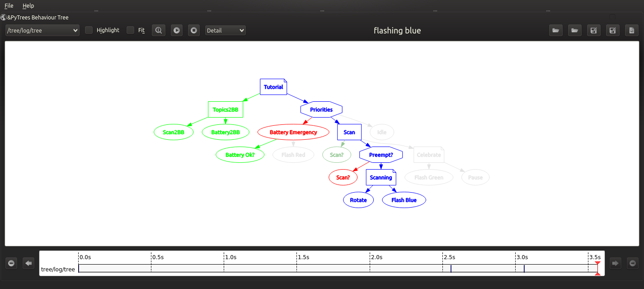Click the rightmost image-file export icon
Viewport: 644px width, 289px height.
click(631, 30)
